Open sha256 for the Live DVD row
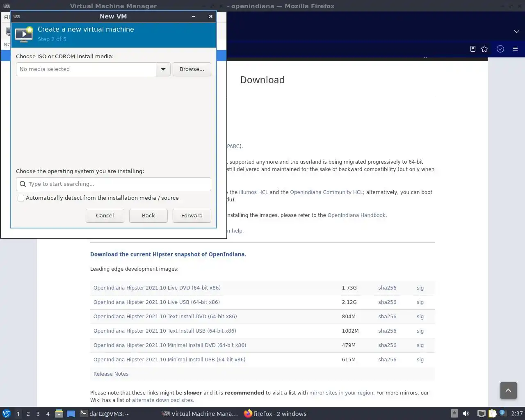 (x=387, y=288)
